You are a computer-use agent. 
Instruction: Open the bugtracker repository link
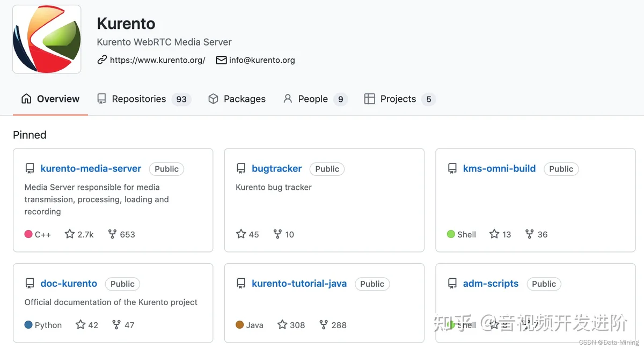click(277, 168)
